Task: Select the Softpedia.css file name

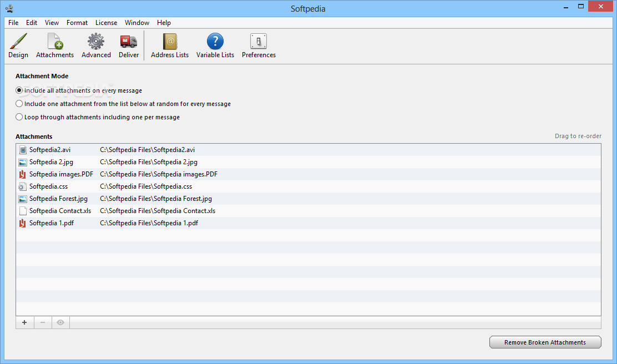Action: [48, 186]
